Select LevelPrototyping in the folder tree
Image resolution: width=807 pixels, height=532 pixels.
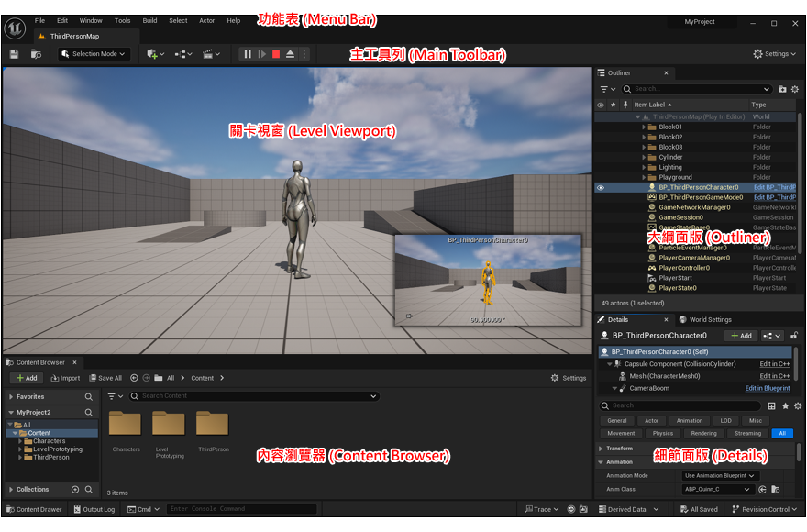(58, 449)
